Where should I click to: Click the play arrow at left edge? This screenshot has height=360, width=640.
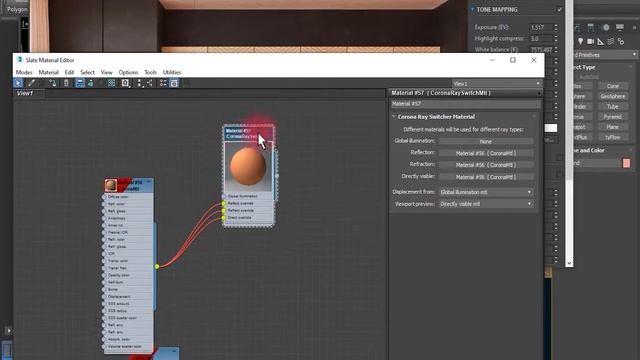9,331
